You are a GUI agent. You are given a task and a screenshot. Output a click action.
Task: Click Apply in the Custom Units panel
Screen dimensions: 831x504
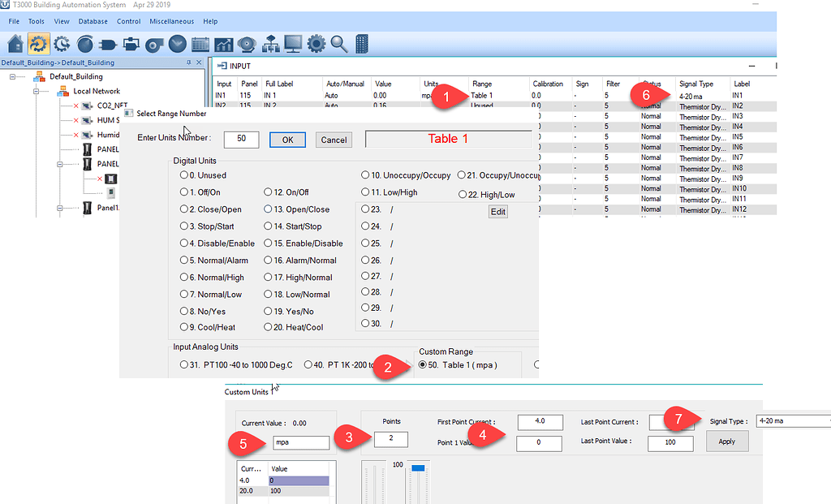[726, 442]
